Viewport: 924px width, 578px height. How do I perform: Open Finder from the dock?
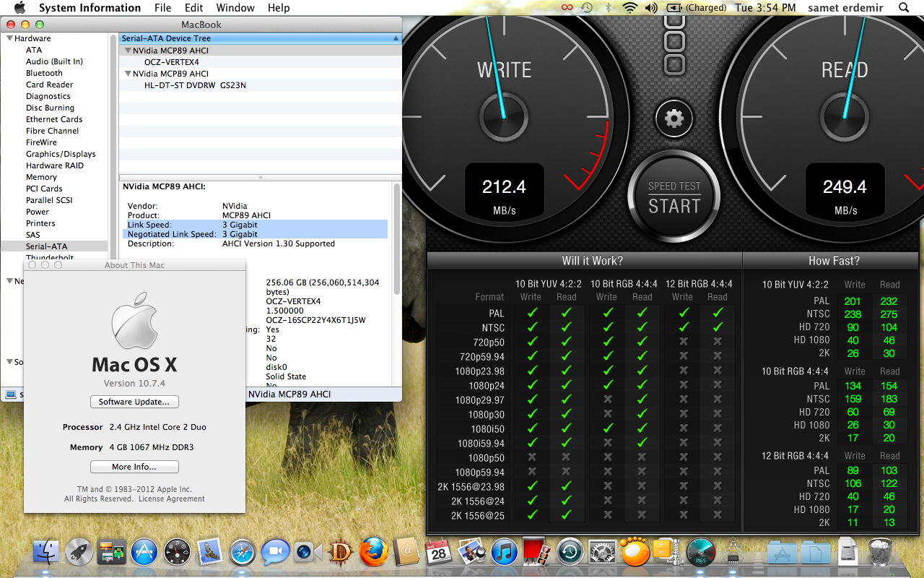(x=47, y=553)
